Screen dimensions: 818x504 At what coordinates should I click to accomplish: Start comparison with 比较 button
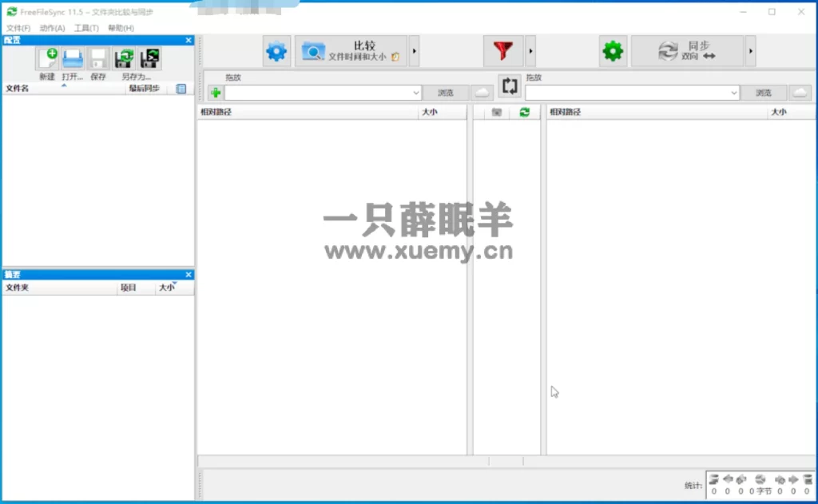pos(351,51)
